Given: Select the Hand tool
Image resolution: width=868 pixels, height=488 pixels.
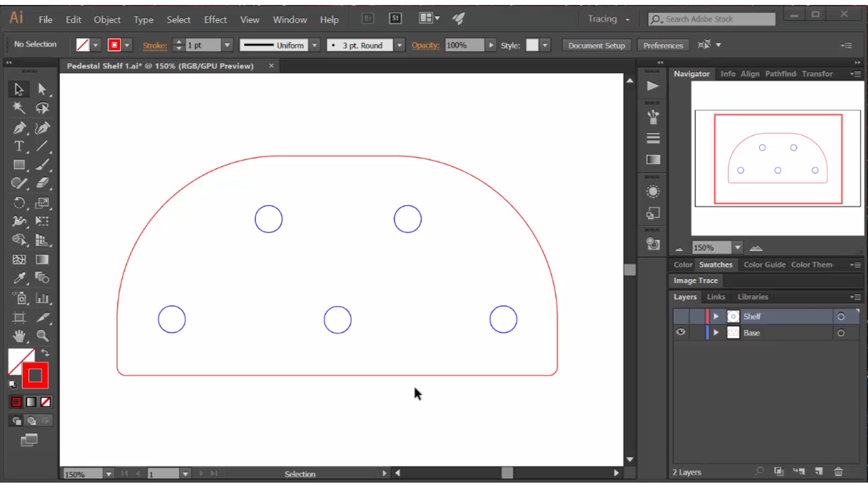Looking at the screenshot, I should pos(19,335).
